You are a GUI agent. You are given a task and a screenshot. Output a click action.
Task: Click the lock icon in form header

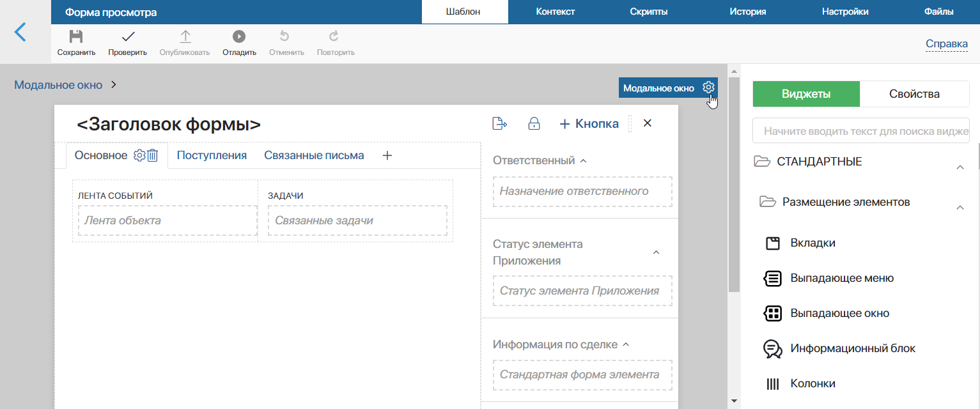coord(534,123)
